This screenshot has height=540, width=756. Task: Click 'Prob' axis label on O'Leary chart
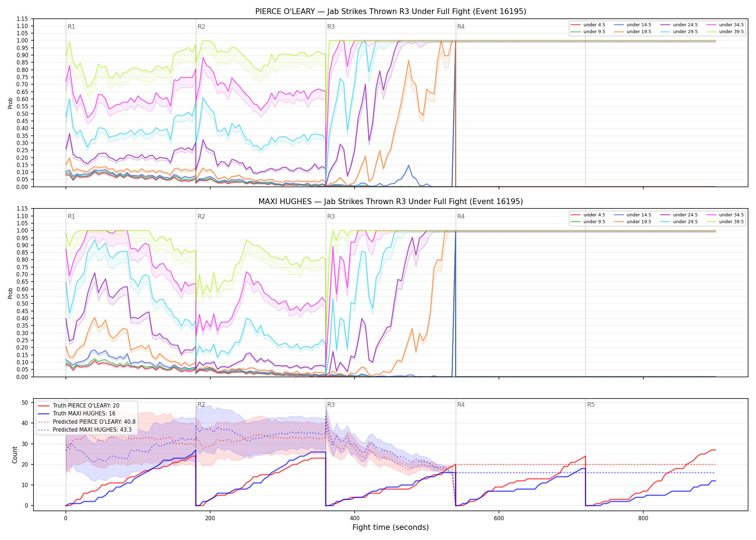coord(10,103)
